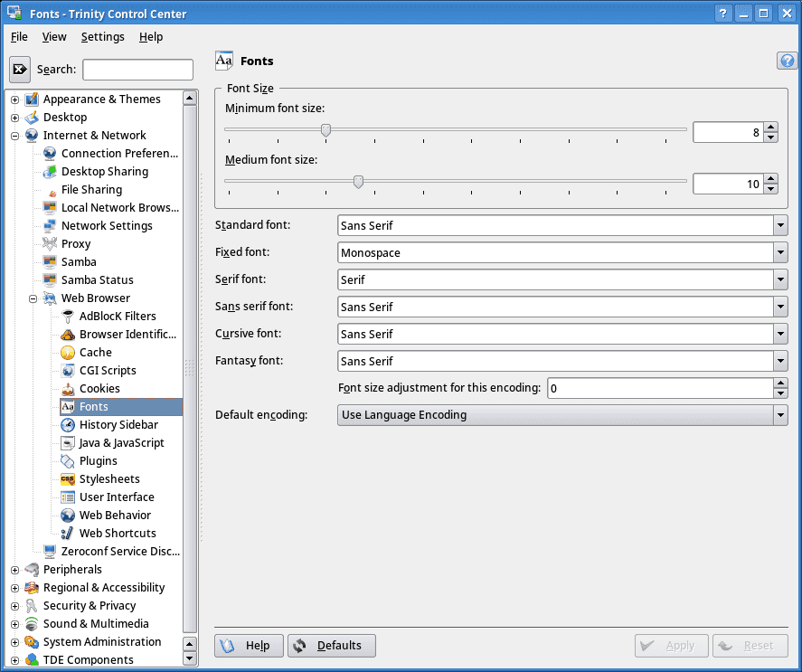This screenshot has width=802, height=672.
Task: Click the Cookies icon
Action: tap(68, 389)
